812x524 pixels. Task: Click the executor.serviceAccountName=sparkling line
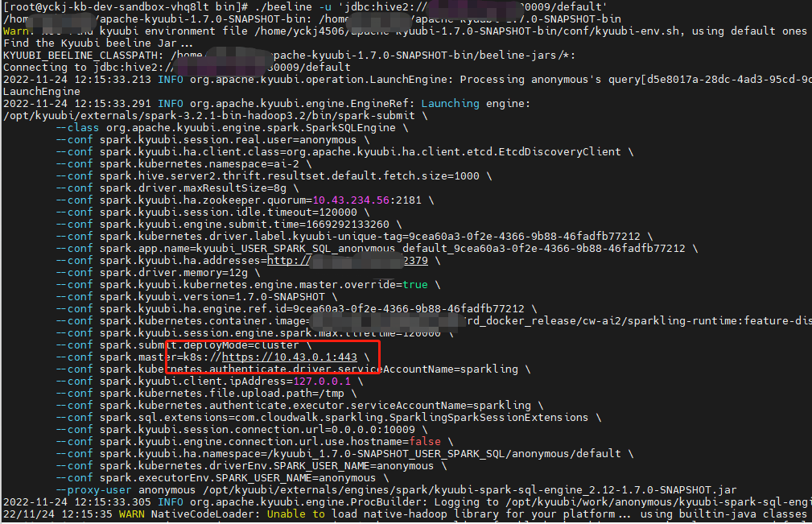(x=300, y=406)
